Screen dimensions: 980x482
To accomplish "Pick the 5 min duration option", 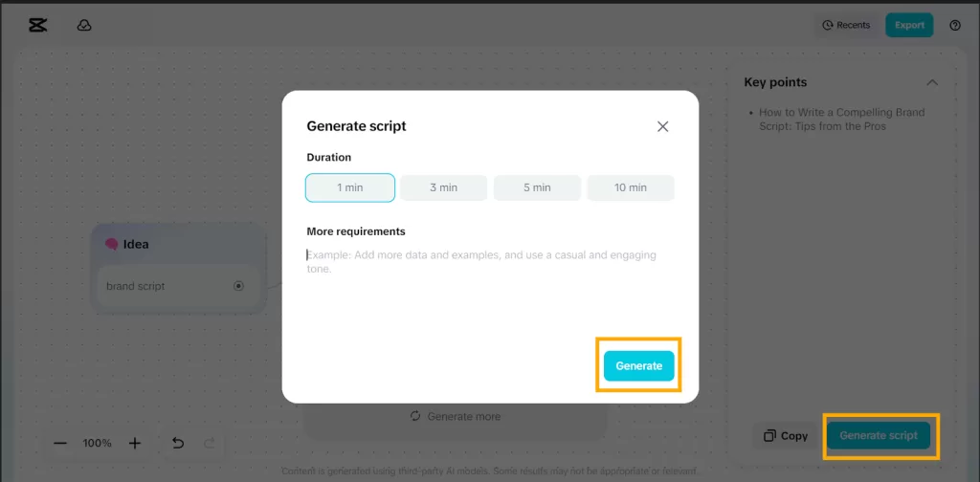I will [537, 187].
